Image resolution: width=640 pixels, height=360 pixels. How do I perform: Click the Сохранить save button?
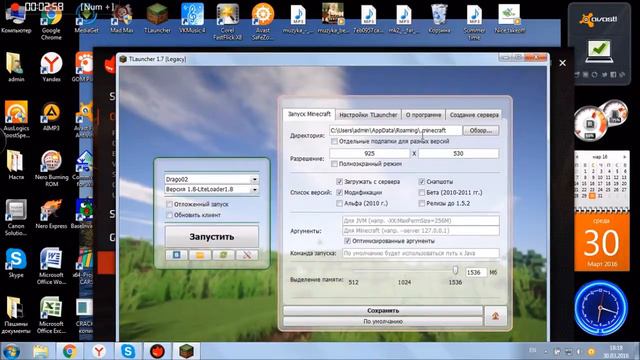click(x=383, y=311)
